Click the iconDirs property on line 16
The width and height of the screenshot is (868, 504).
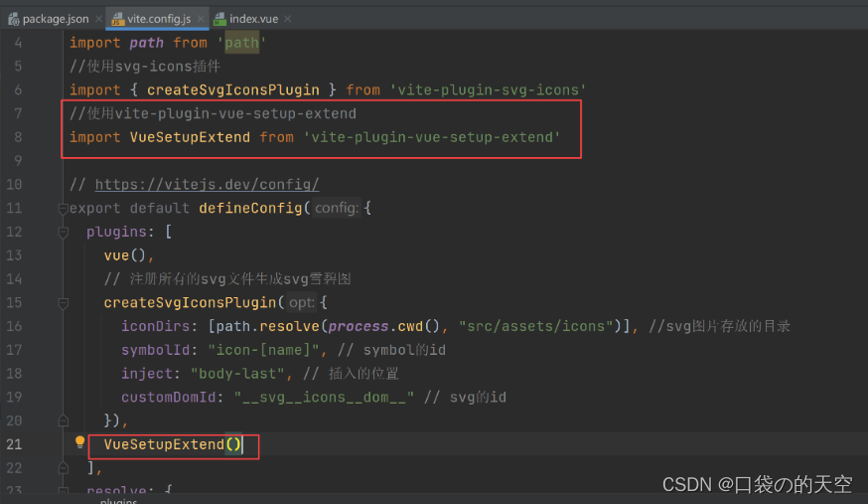point(156,326)
